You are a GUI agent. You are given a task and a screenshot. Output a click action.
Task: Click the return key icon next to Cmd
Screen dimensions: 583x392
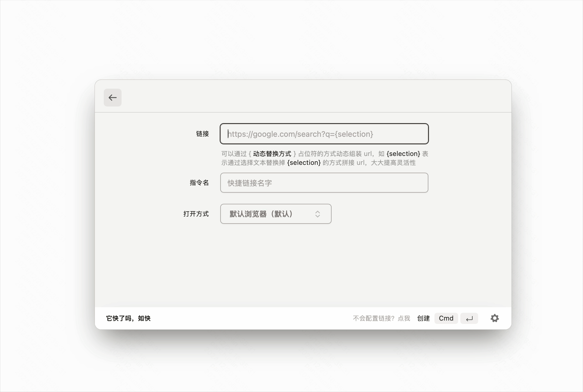[x=469, y=318]
